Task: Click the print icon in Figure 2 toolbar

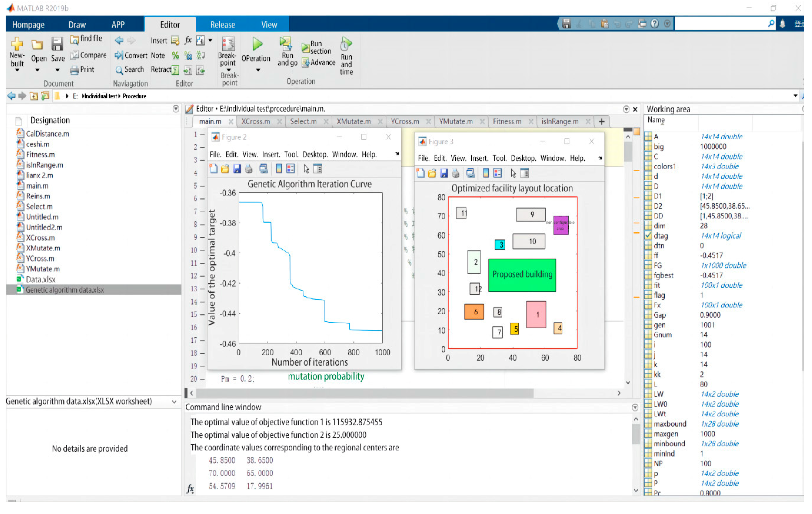Action: [x=249, y=169]
